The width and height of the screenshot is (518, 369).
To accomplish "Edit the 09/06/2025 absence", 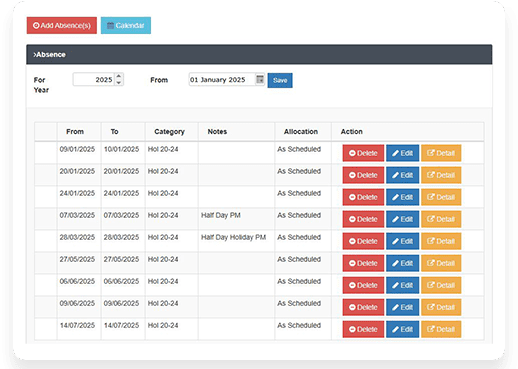I will click(402, 307).
